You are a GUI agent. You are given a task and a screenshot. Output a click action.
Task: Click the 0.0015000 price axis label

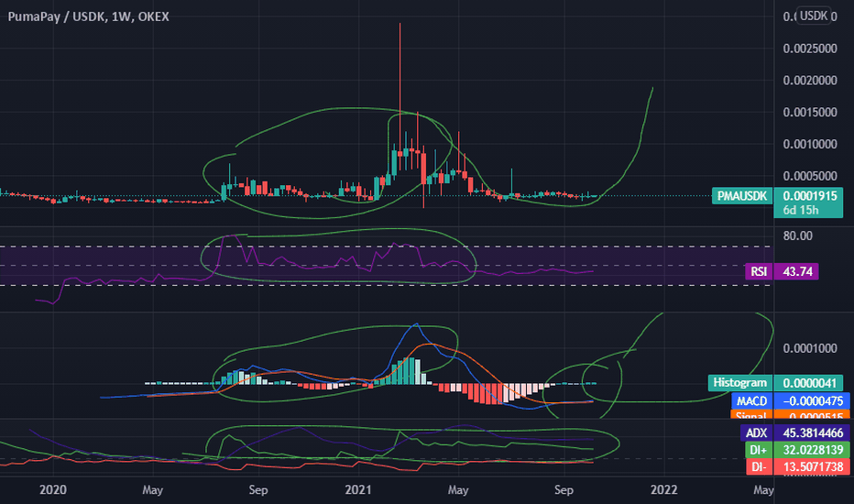(x=810, y=112)
